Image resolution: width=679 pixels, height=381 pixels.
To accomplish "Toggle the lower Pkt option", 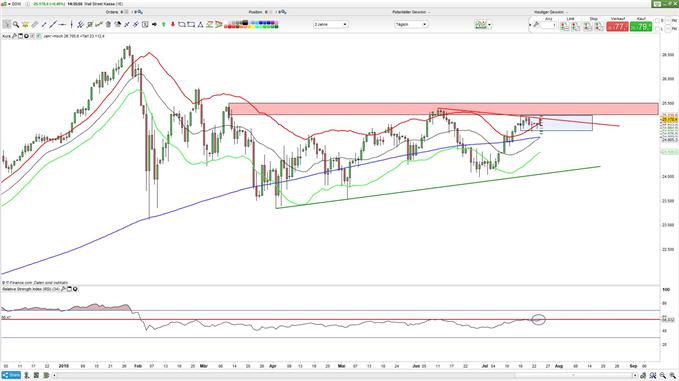I will (x=668, y=29).
